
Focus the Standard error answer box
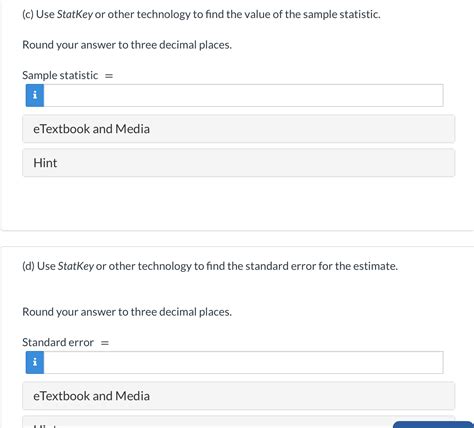[243, 362]
